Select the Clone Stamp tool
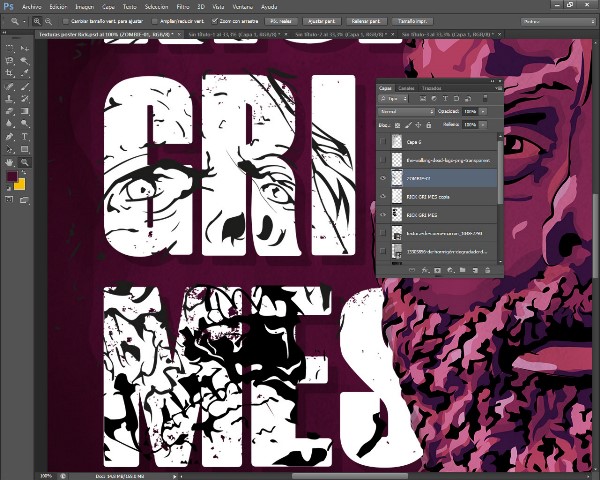This screenshot has width=600, height=480. [10, 99]
